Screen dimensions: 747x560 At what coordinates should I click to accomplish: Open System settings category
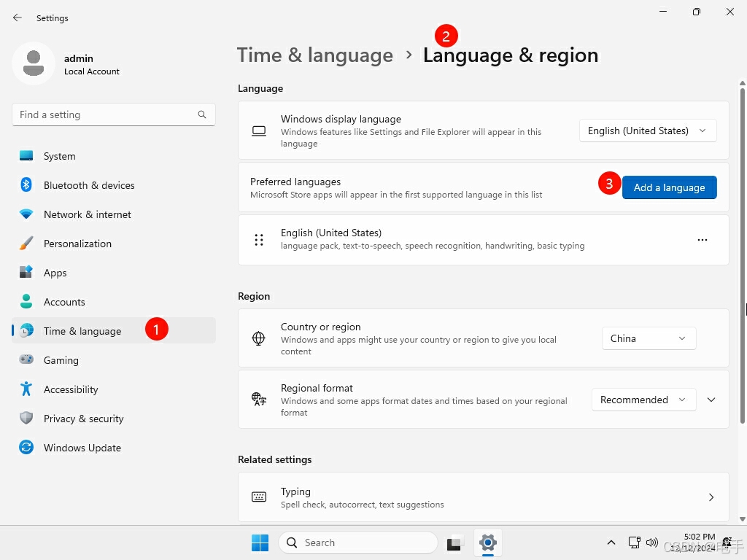point(113,156)
